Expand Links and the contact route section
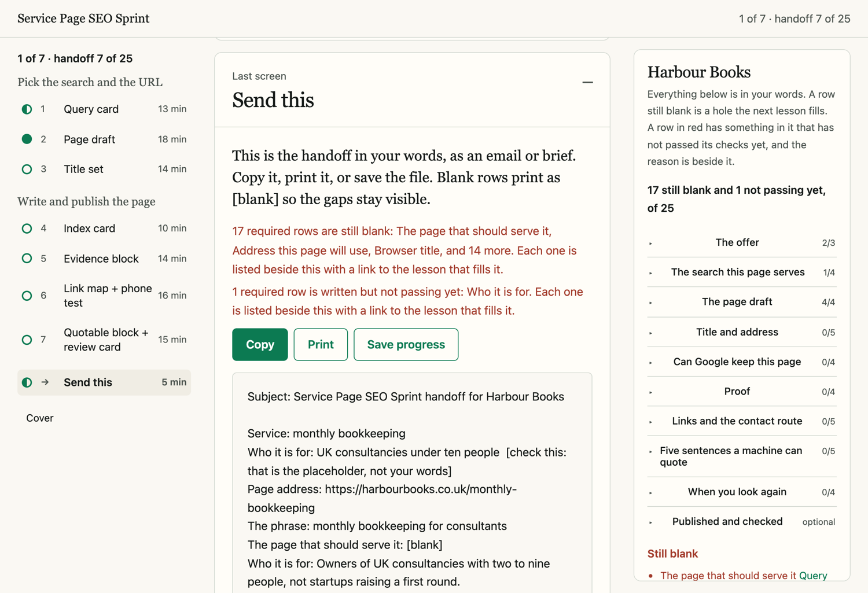Screen dimensions: 868x593 pyautogui.click(x=742, y=421)
